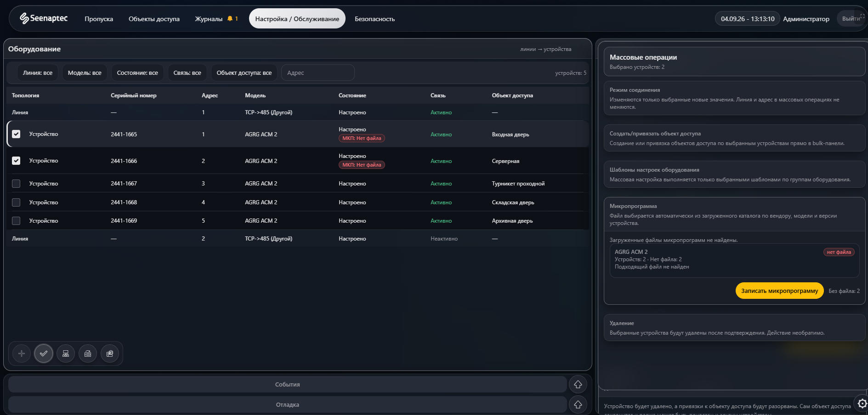868x415 pixels.
Task: Click the Адрес filter input field
Action: (x=318, y=73)
